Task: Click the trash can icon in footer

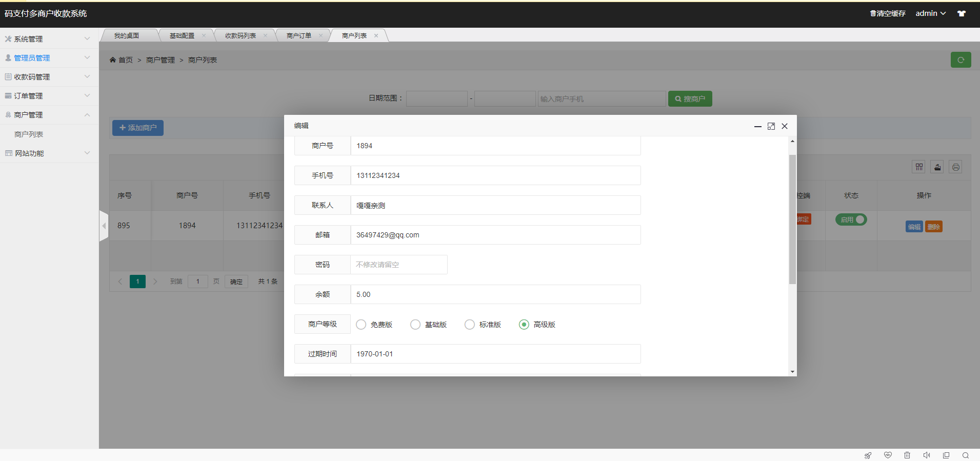Action: click(907, 455)
